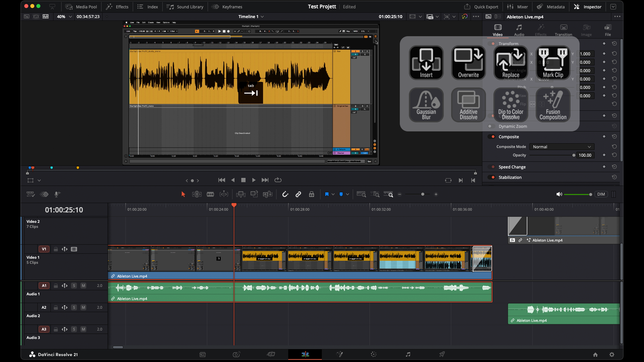This screenshot has height=362, width=644.
Task: Open the Timeline 1 name dropdown
Action: click(x=251, y=16)
